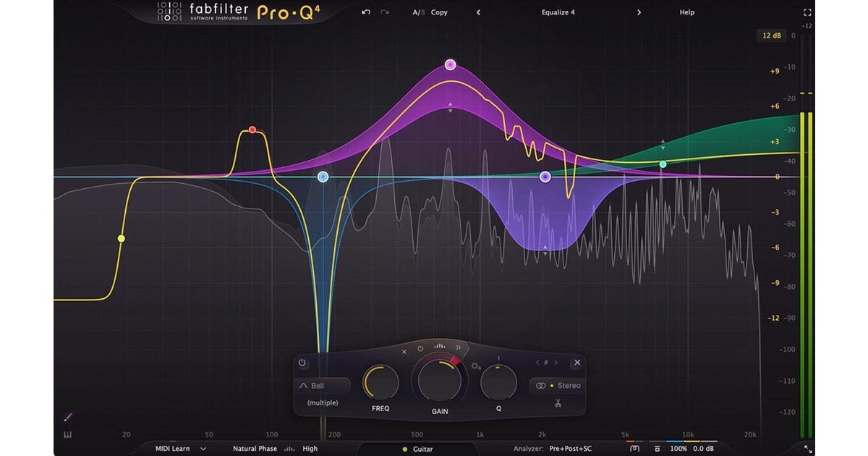Select the green high shelf band node
The height and width of the screenshot is (456, 868).
tap(663, 164)
